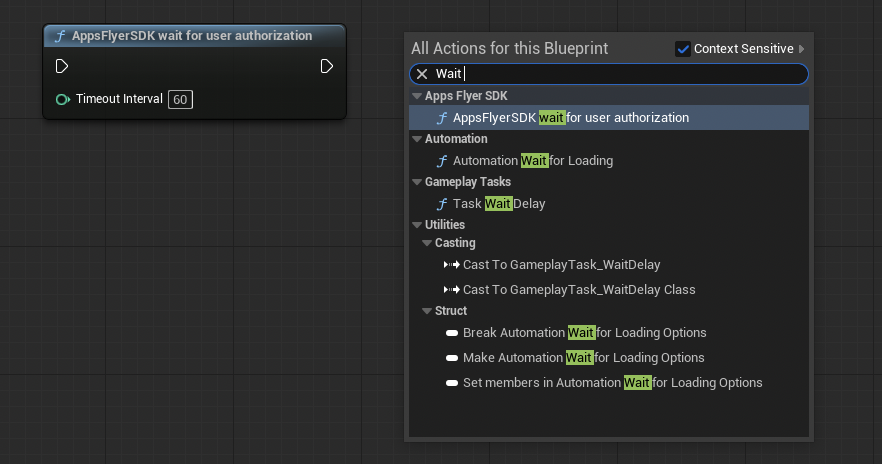Click struct icon beside Break Automation Wait entry

tap(452, 333)
